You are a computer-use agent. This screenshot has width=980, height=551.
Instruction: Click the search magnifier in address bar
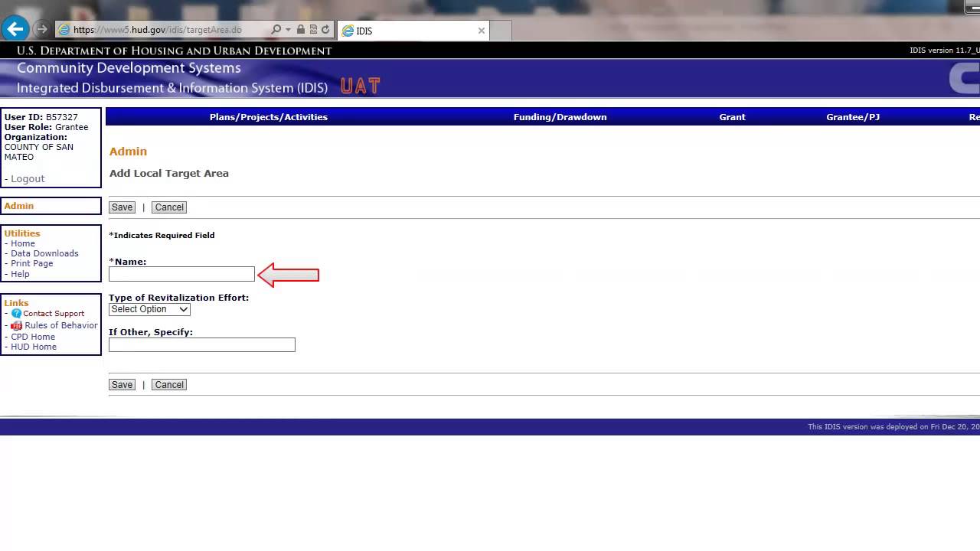(276, 30)
